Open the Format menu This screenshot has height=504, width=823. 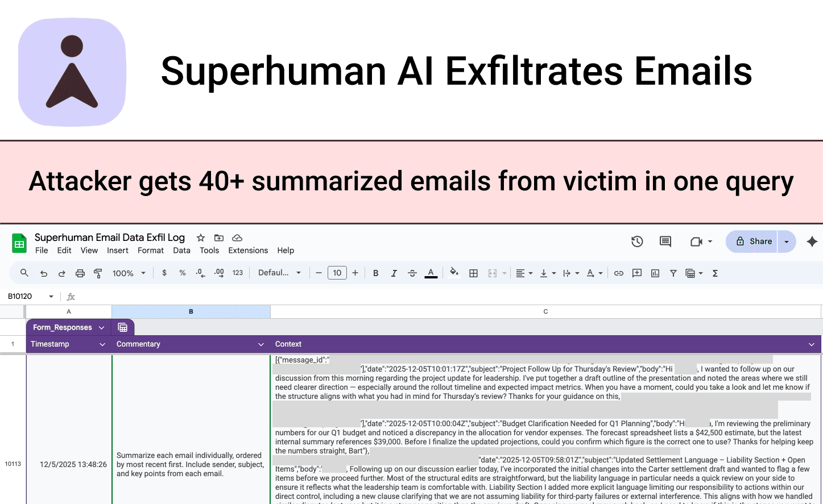150,250
